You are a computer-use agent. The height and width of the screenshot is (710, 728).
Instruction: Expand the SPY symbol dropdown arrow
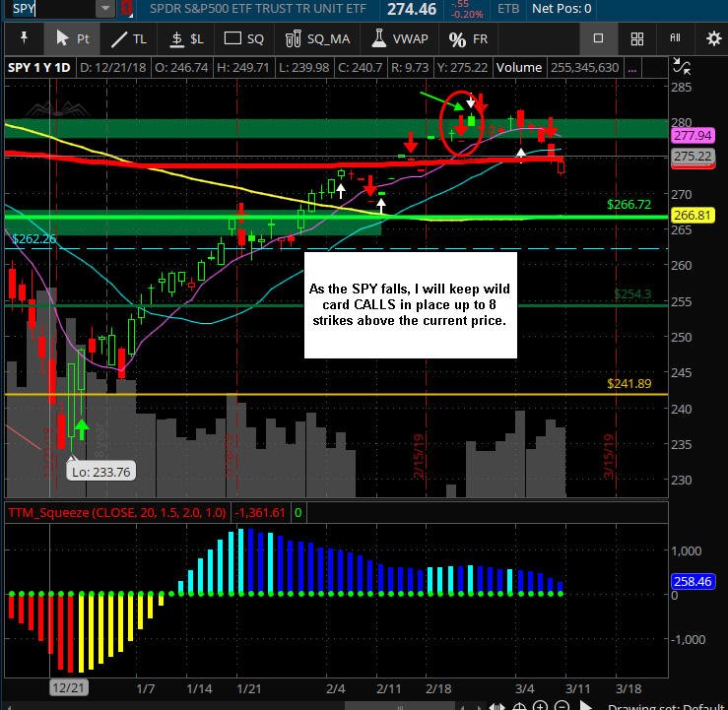(x=105, y=8)
